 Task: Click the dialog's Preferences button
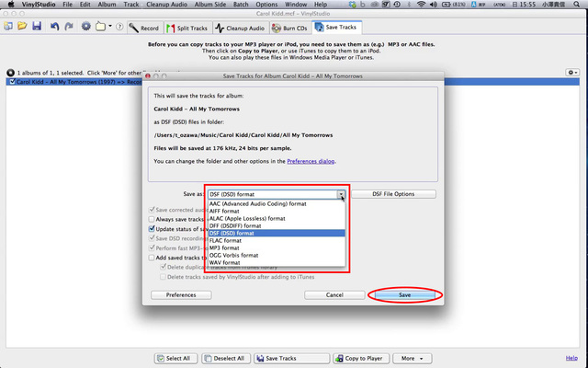point(181,294)
